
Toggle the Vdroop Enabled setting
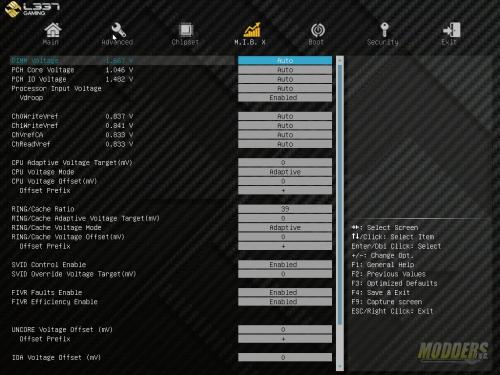coord(285,98)
